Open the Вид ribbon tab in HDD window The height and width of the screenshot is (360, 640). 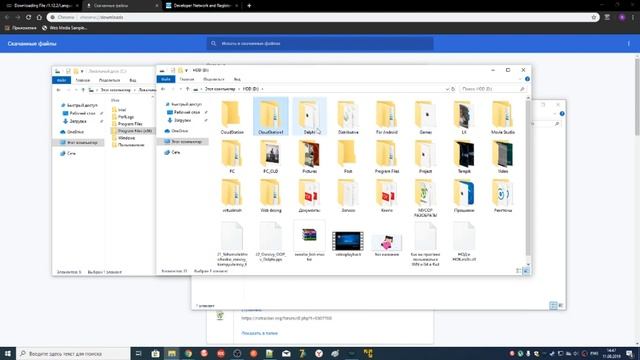pos(237,79)
